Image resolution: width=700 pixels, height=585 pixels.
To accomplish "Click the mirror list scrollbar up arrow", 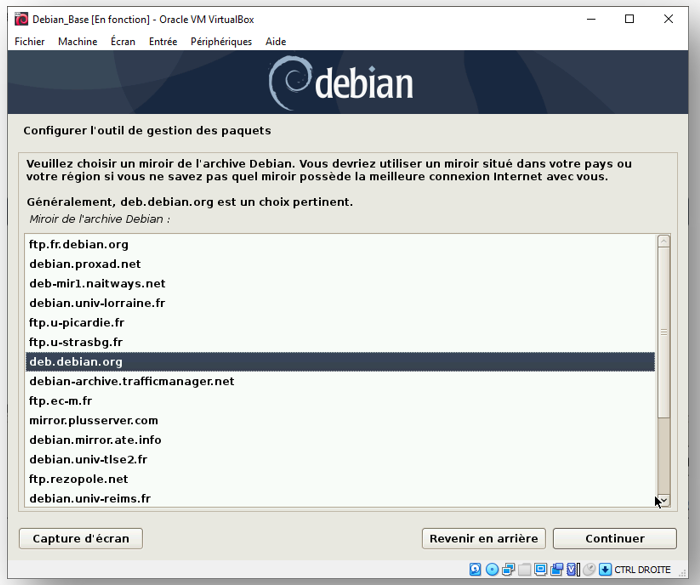I will tap(664, 242).
